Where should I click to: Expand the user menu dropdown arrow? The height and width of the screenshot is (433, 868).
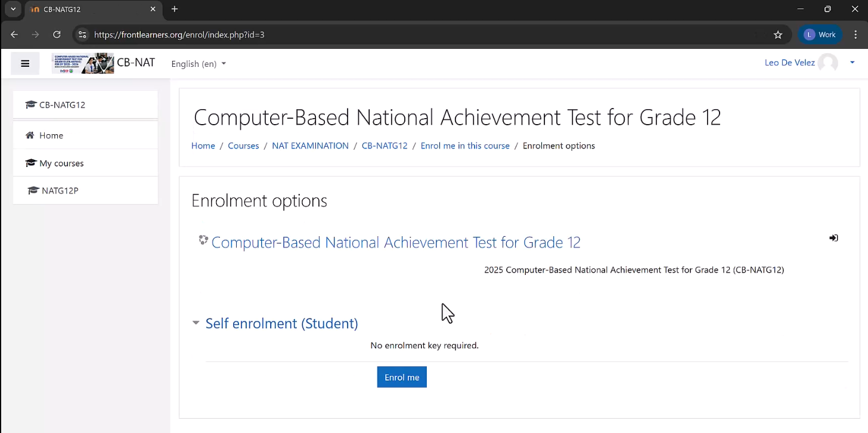coord(852,63)
